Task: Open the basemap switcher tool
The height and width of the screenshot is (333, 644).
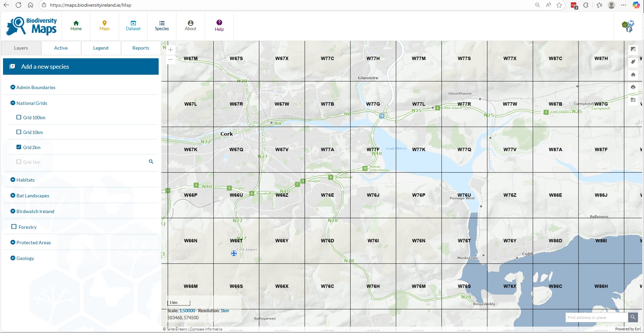Action: pos(633,49)
